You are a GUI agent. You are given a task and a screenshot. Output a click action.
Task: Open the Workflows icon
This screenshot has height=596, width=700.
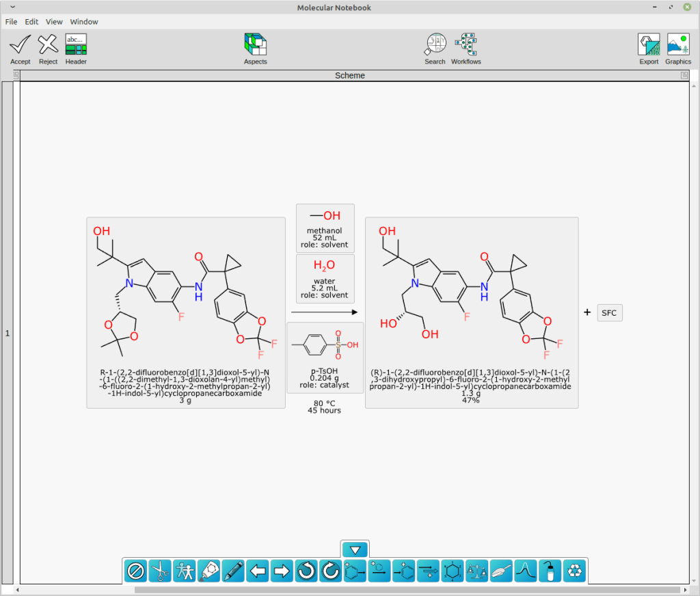[x=466, y=45]
